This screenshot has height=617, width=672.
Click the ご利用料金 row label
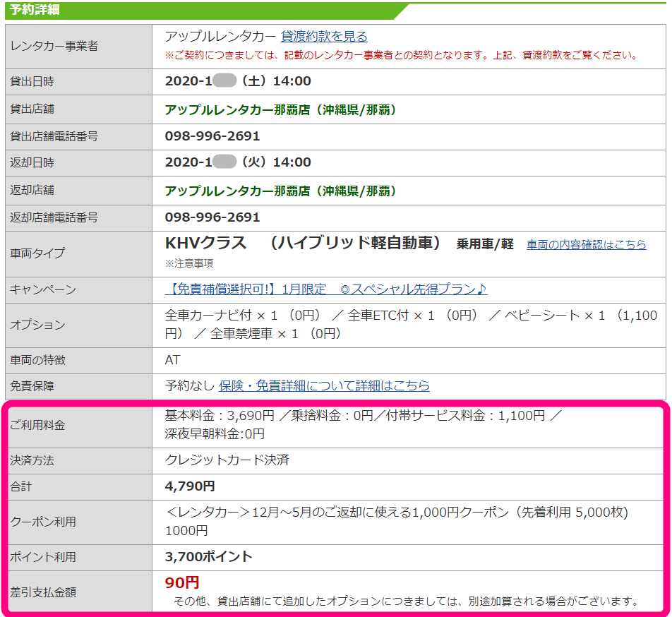[37, 425]
